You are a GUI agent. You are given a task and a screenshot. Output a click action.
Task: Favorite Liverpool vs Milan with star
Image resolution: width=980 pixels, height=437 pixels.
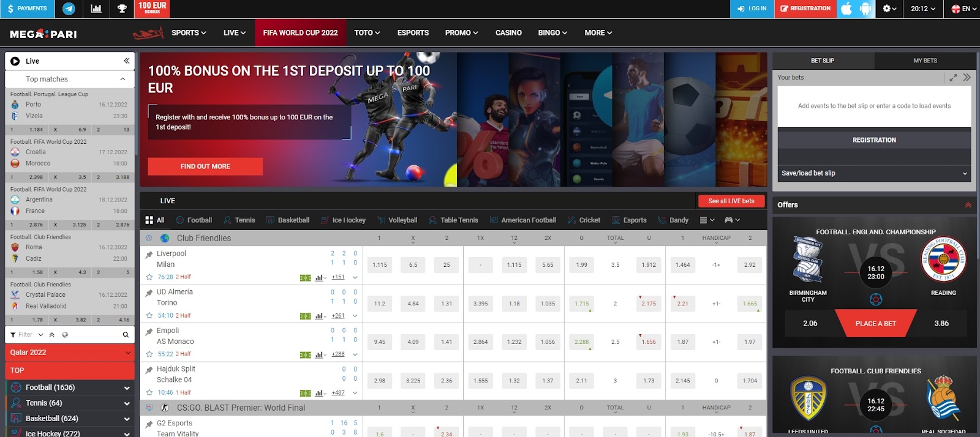pos(149,277)
